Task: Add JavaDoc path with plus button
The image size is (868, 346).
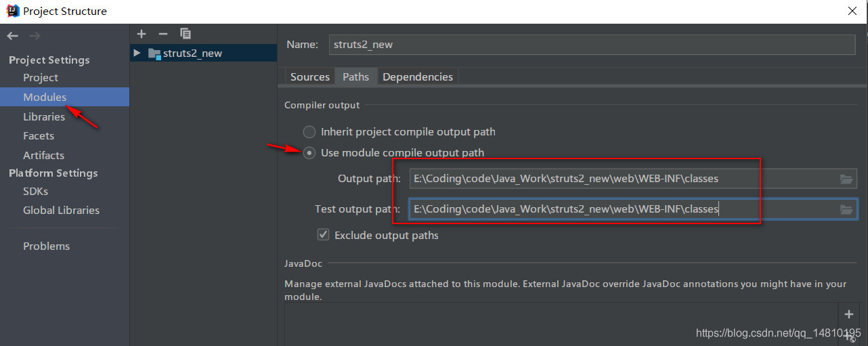Action: coord(848,314)
